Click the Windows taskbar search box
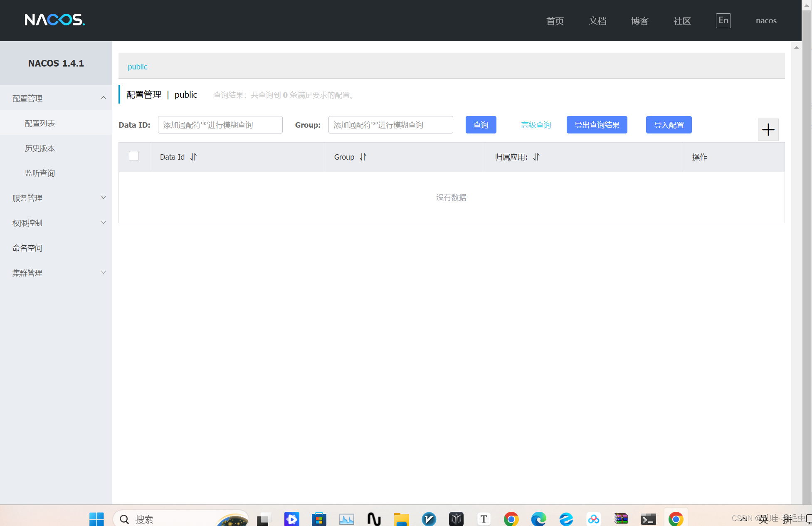The width and height of the screenshot is (812, 526). tap(181, 519)
